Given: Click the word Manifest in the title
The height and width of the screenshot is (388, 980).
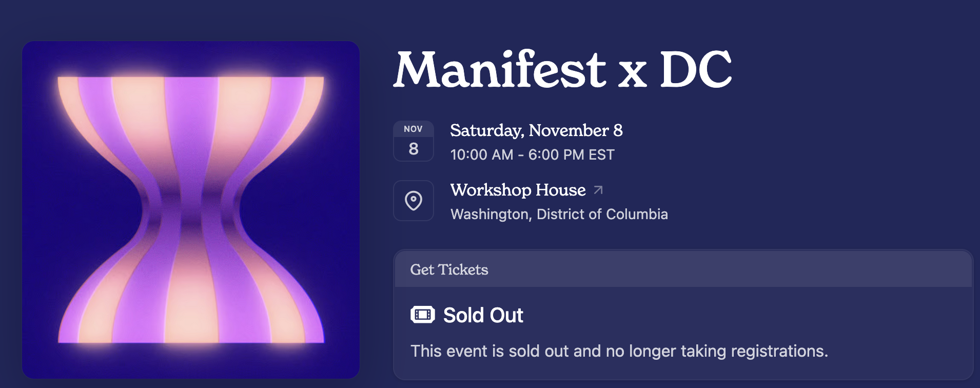Looking at the screenshot, I should click(500, 69).
